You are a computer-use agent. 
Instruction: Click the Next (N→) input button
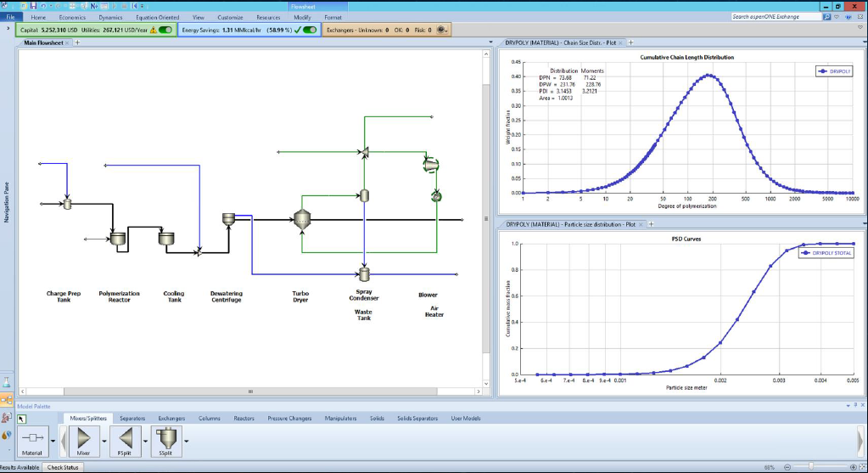point(94,6)
